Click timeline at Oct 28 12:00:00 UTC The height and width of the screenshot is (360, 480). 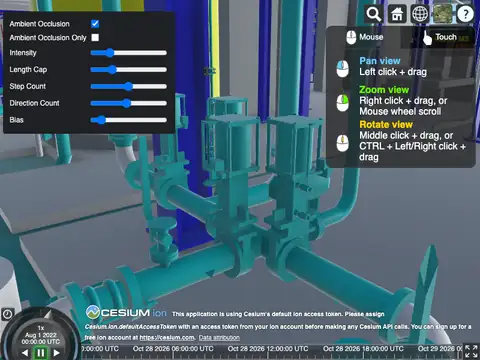click(268, 349)
